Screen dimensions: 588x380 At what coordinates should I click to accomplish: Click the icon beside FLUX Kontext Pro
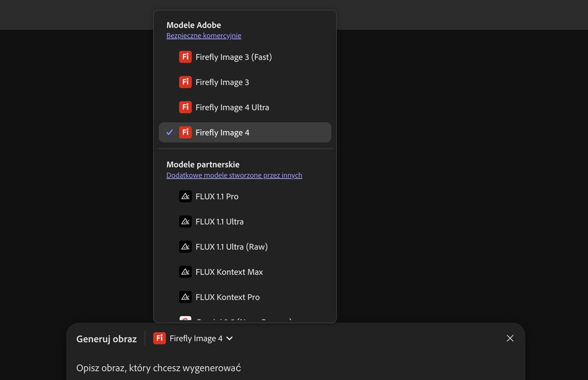click(185, 297)
